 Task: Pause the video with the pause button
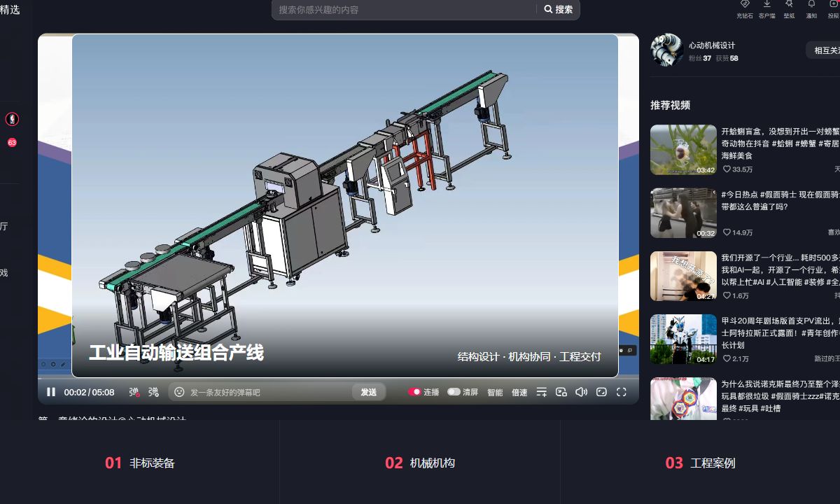(51, 392)
